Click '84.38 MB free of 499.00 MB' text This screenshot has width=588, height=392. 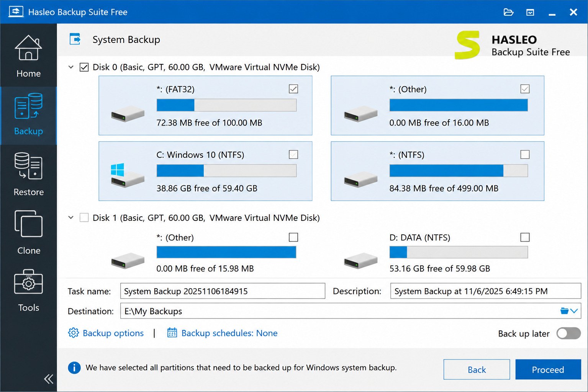pyautogui.click(x=444, y=188)
